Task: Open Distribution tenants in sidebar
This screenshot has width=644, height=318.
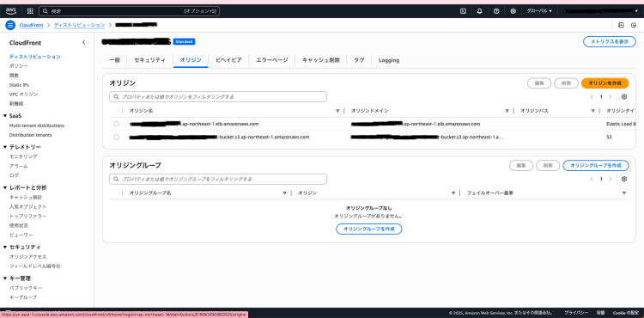Action: (x=30, y=135)
